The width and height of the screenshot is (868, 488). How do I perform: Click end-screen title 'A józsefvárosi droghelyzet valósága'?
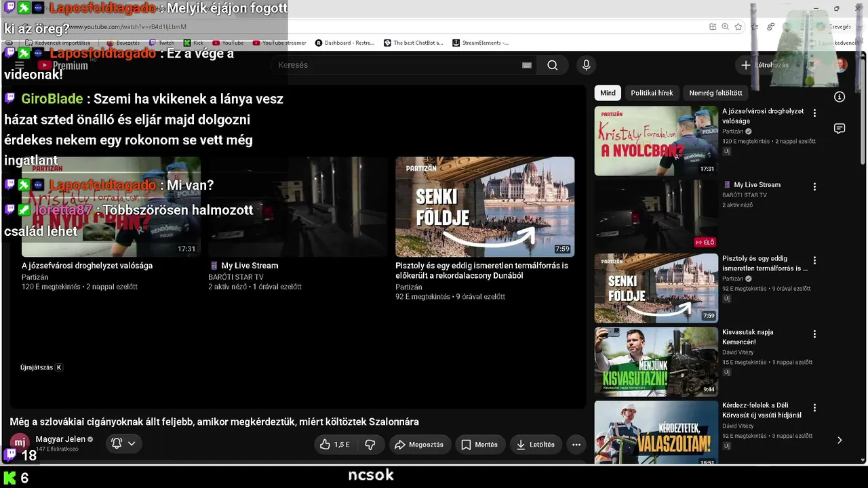tap(87, 266)
